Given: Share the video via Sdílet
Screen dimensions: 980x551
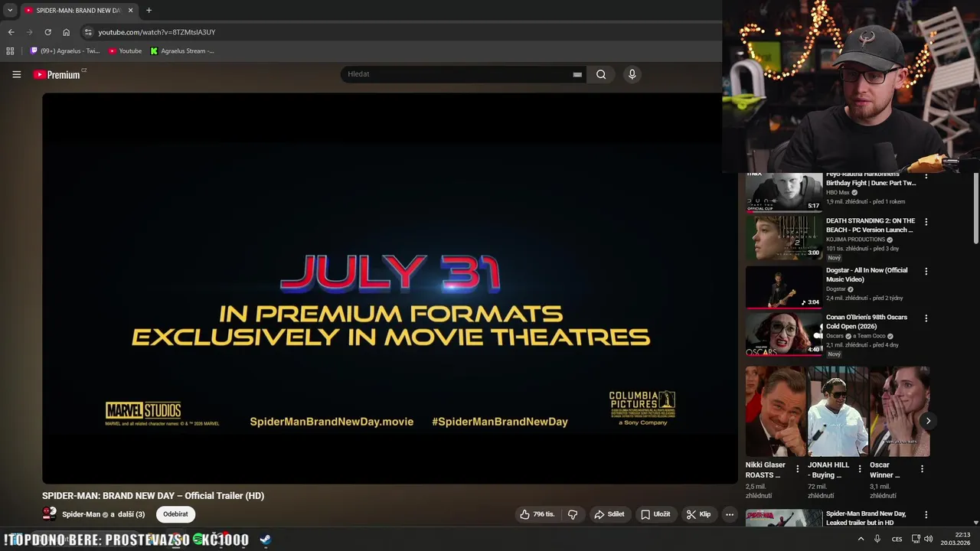Looking at the screenshot, I should pyautogui.click(x=609, y=514).
